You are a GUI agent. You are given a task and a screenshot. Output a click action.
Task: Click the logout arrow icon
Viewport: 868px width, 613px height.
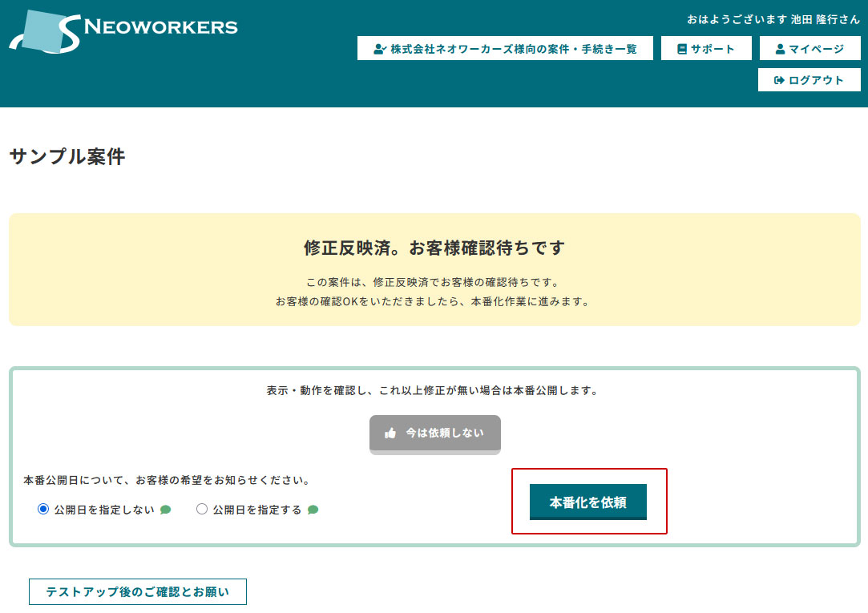(x=778, y=80)
